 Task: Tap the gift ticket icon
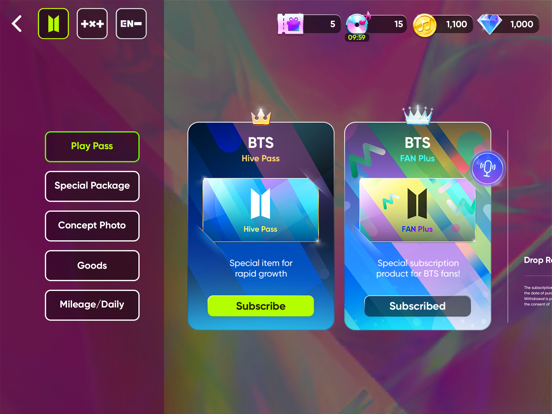290,24
